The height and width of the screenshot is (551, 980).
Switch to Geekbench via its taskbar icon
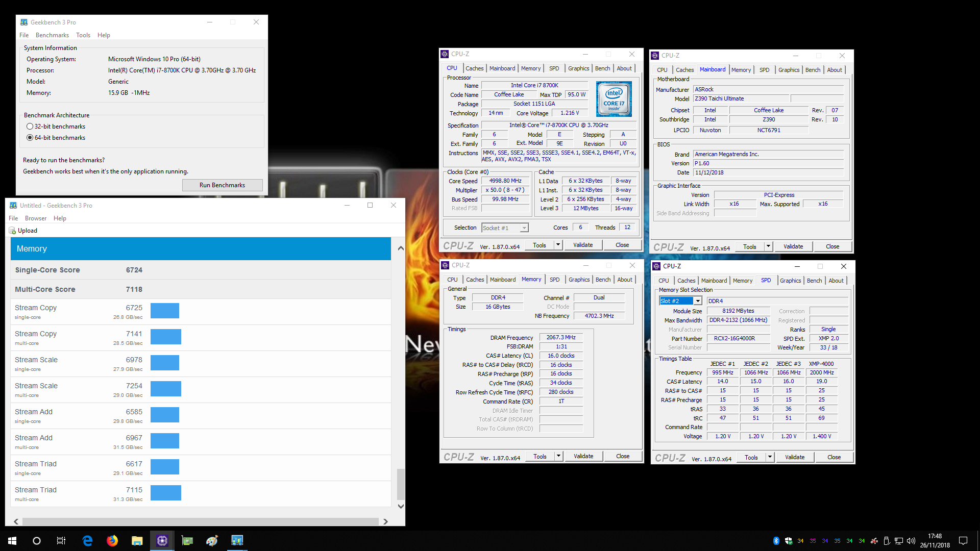point(237,541)
